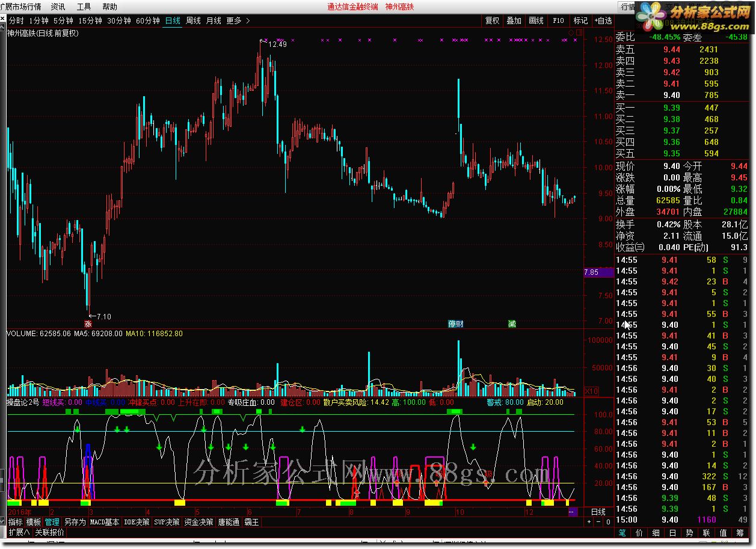The height and width of the screenshot is (549, 756).
Task: Click the 另存为 tab
Action: pos(75,522)
